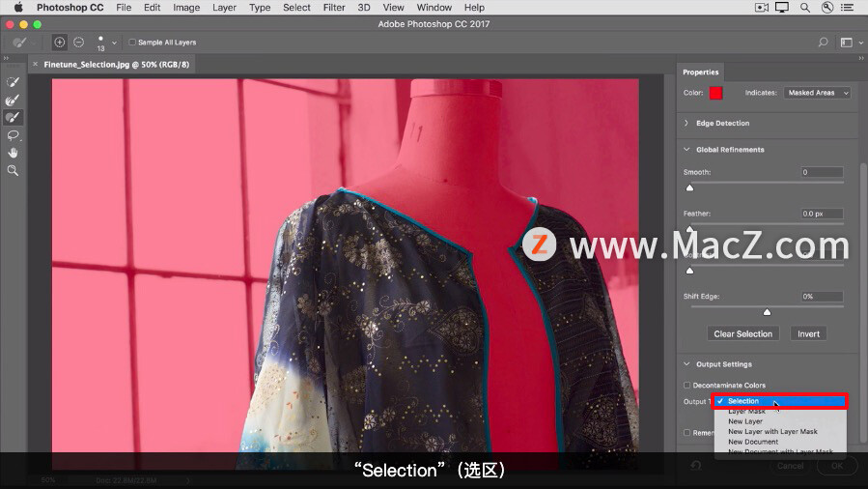Open the brush size picker arrow
Screen dimensions: 868x489
(114, 43)
